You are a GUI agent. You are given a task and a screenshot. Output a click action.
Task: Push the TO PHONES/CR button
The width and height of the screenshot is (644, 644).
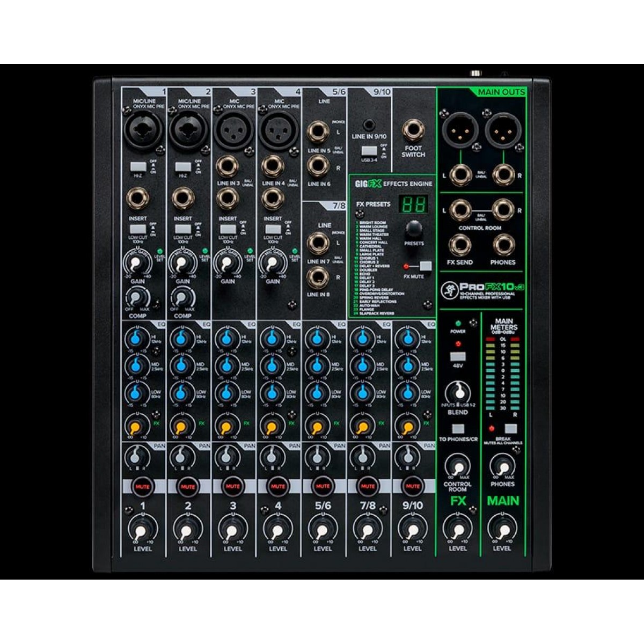click(458, 429)
